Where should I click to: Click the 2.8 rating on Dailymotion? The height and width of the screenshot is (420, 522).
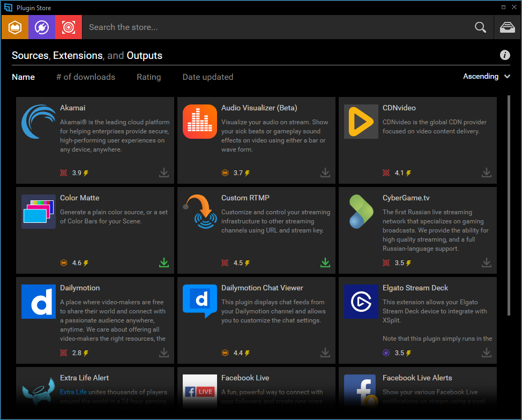pyautogui.click(x=77, y=353)
